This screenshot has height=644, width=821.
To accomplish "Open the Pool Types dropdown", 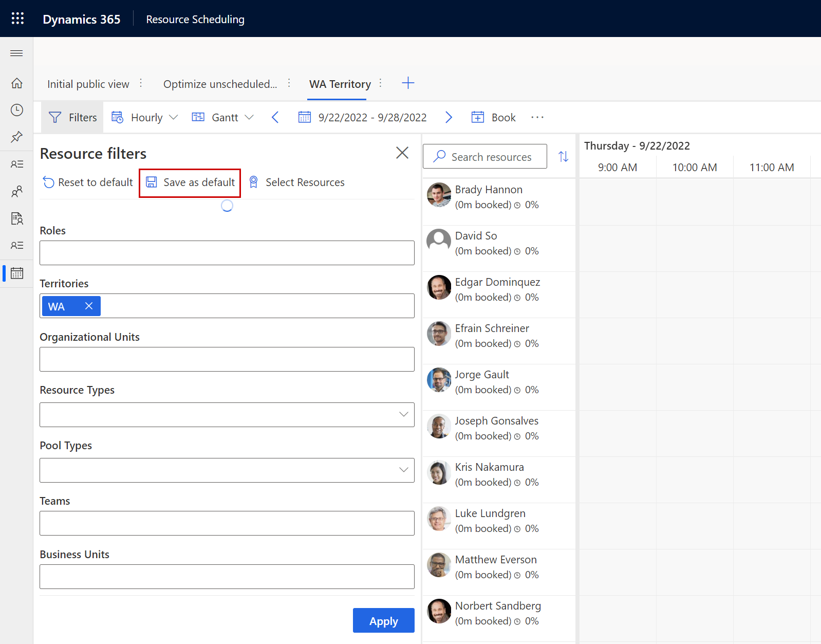I will [x=227, y=470].
